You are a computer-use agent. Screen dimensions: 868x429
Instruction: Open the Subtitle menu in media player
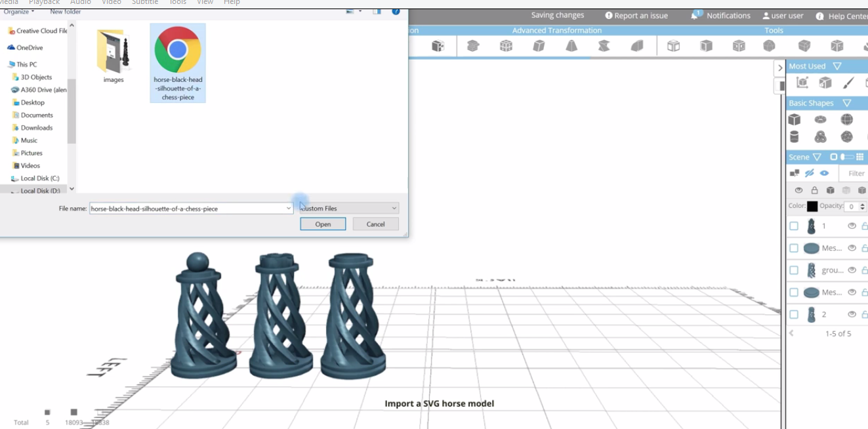(x=145, y=3)
